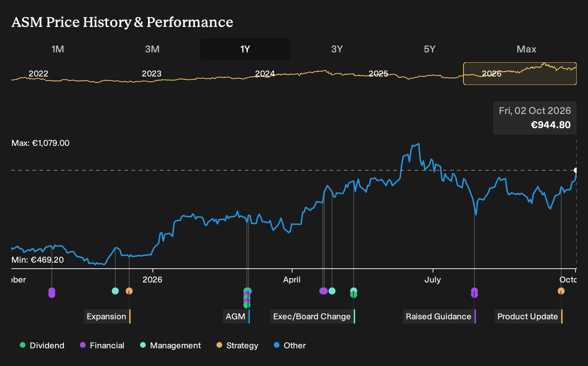The height and width of the screenshot is (366, 588).
Task: Click the orange Strategy marker above Product Update
Action: click(561, 291)
